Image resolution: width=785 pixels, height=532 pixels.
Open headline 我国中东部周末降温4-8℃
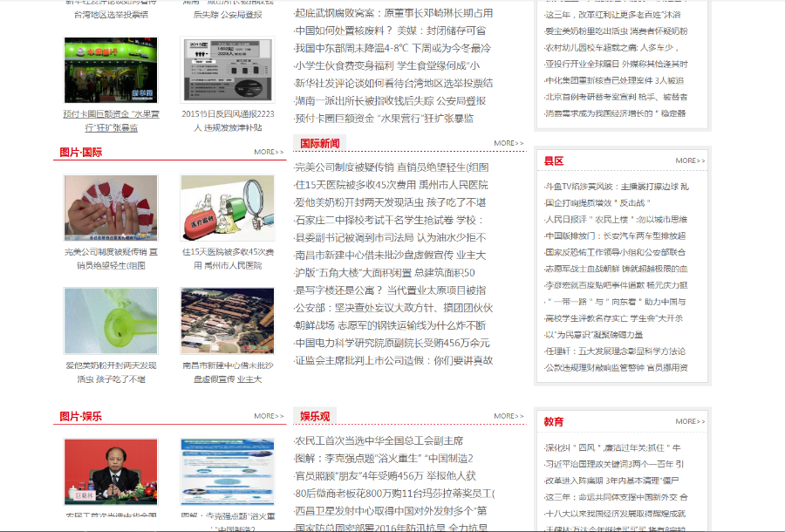pos(392,48)
